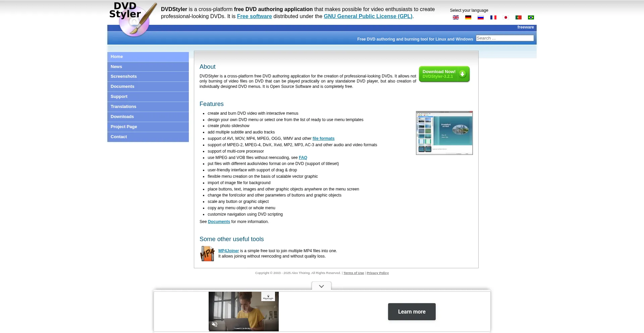Screen dimensions: 644x333
Task: Open the file formats link
Action: (x=323, y=138)
